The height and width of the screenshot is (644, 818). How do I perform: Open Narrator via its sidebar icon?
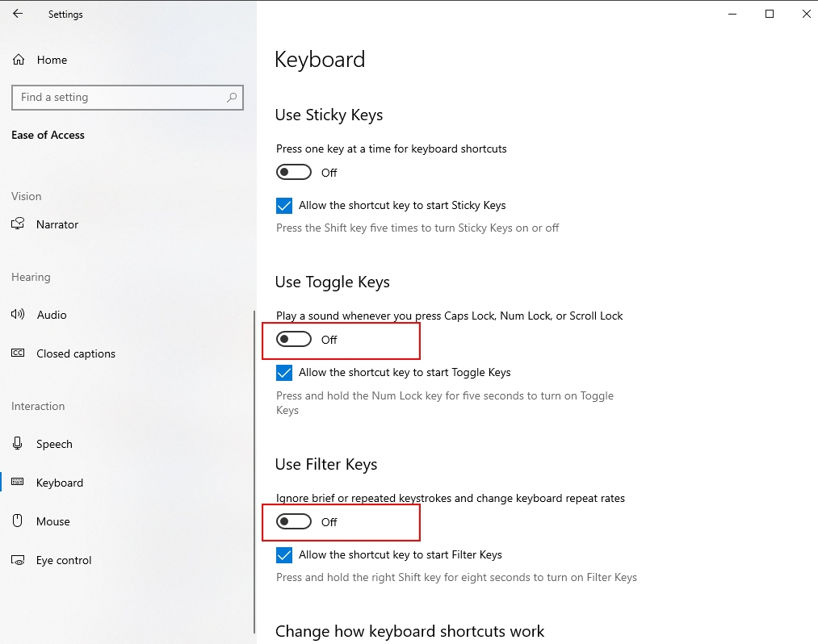[x=19, y=224]
